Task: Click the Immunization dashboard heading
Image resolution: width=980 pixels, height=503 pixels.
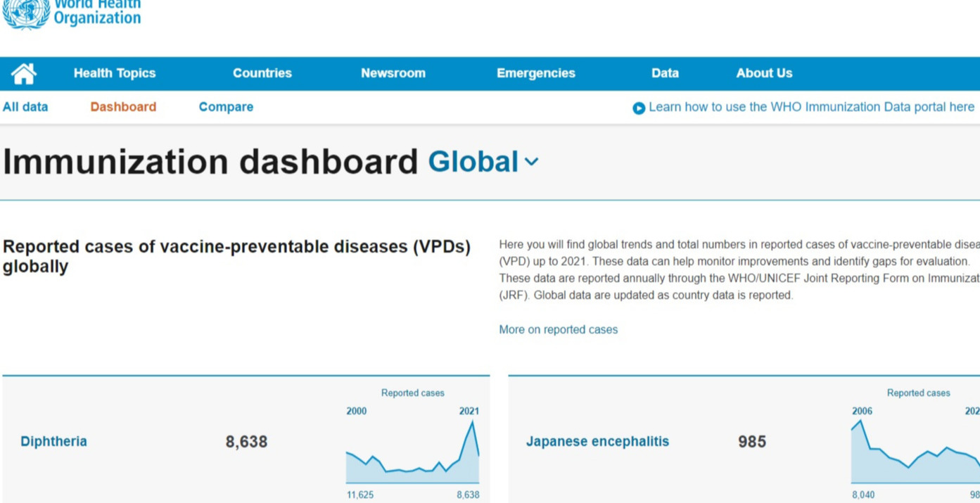Action: pos(210,162)
